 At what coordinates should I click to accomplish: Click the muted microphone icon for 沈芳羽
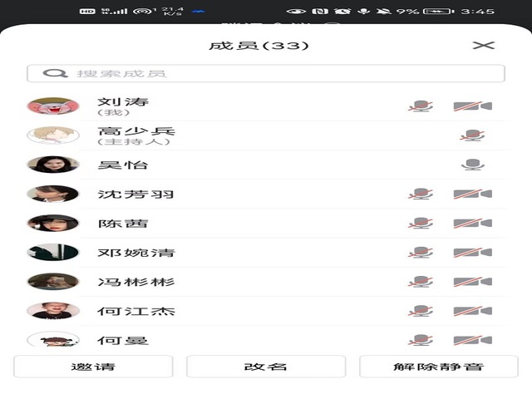[421, 194]
